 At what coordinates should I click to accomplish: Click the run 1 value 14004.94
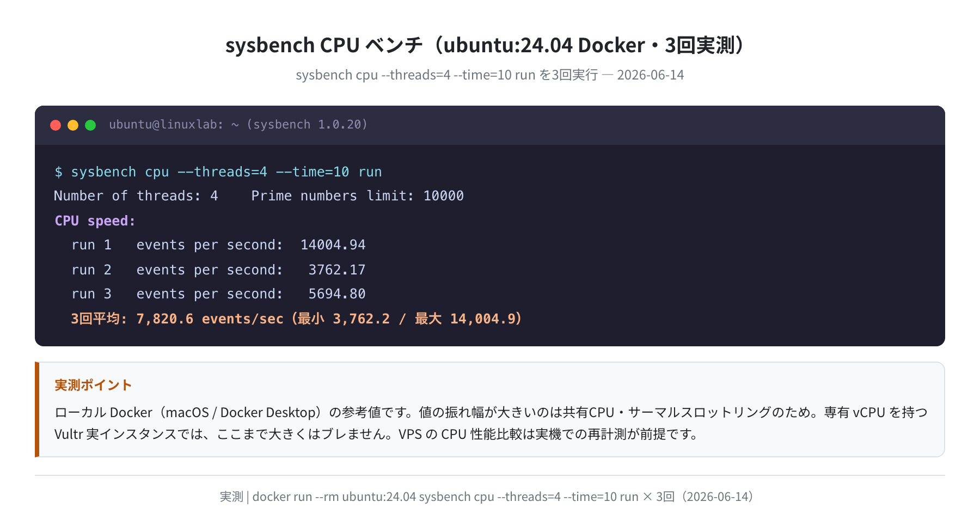[x=333, y=245]
